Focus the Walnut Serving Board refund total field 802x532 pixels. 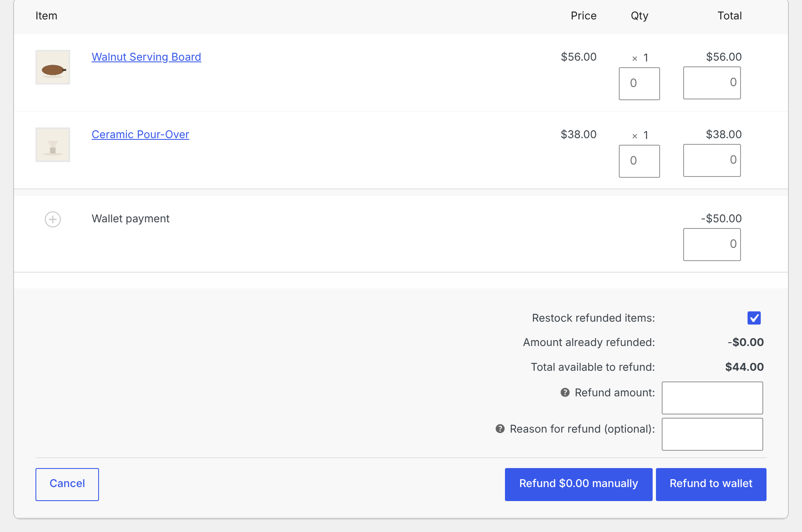[712, 83]
